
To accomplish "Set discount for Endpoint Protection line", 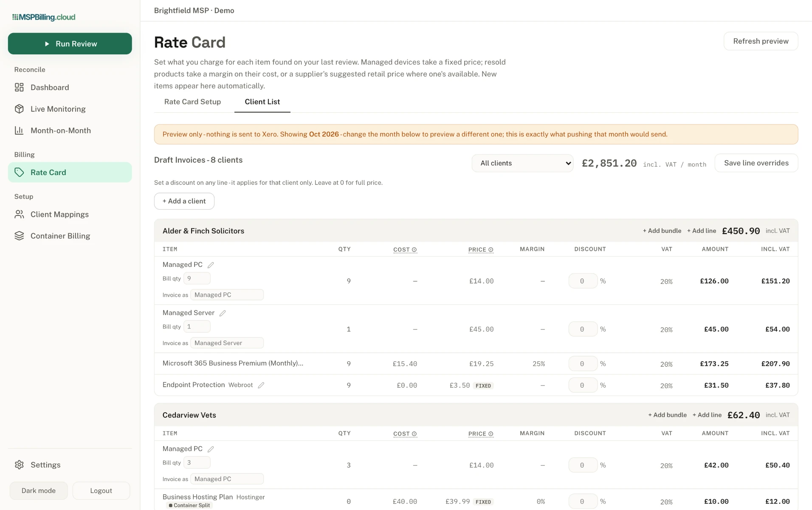I will [583, 386].
